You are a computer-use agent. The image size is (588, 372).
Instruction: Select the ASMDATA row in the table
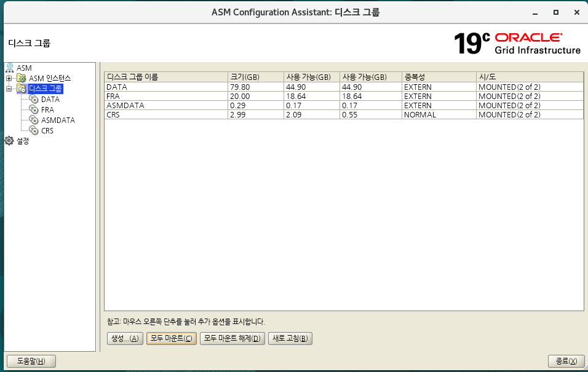click(x=344, y=106)
